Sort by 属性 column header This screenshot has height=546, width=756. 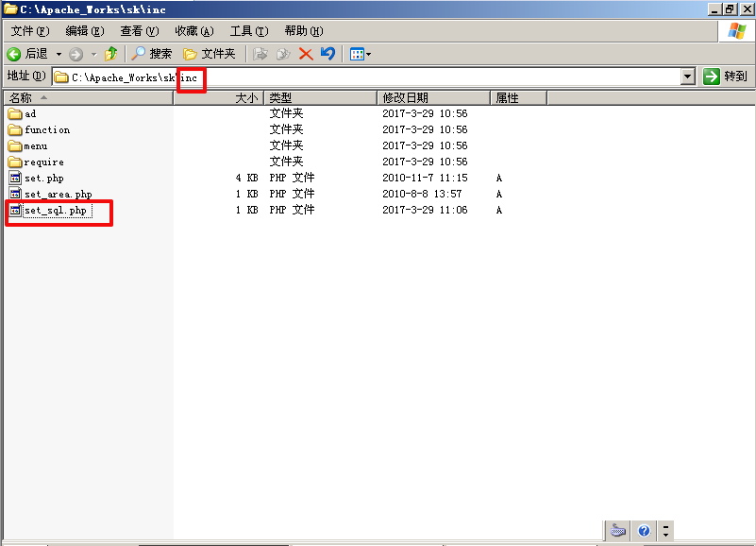pyautogui.click(x=519, y=98)
